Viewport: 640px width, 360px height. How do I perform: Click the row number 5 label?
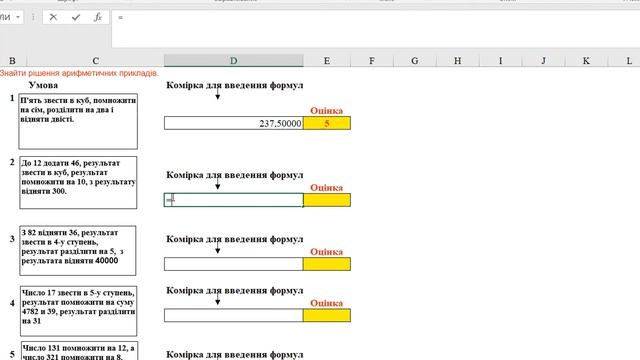click(12, 354)
